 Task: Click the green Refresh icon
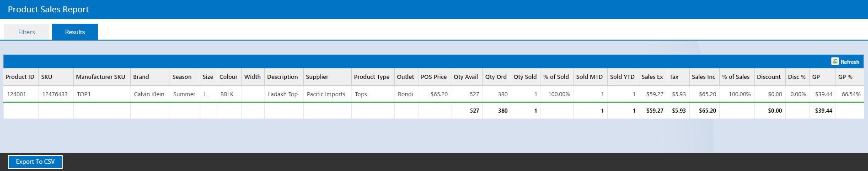[x=835, y=62]
